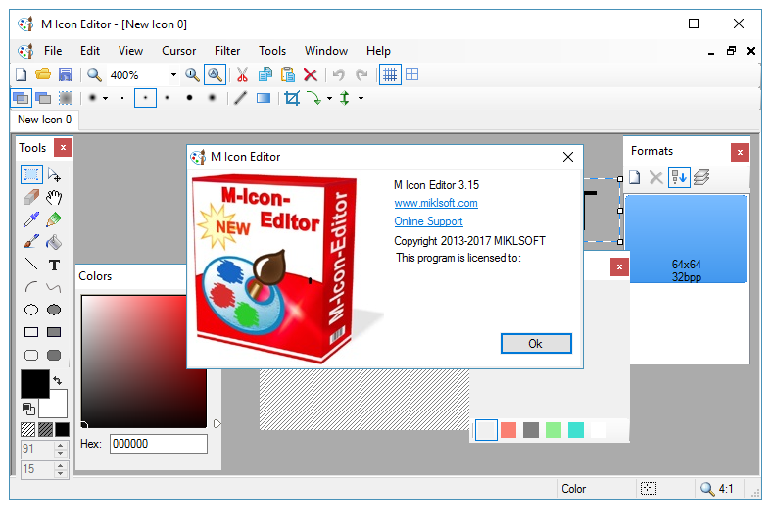This screenshot has width=771, height=532.
Task: Open the Help menu
Action: pos(378,51)
